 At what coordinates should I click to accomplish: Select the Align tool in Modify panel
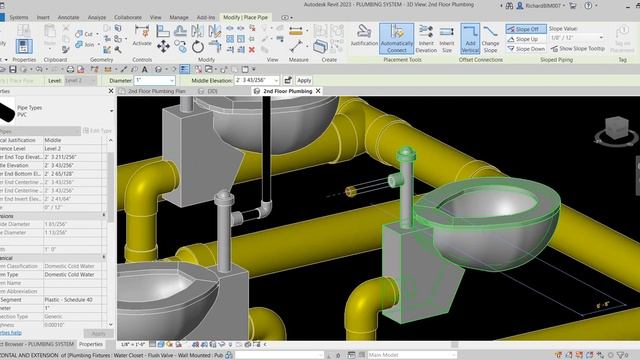[162, 31]
